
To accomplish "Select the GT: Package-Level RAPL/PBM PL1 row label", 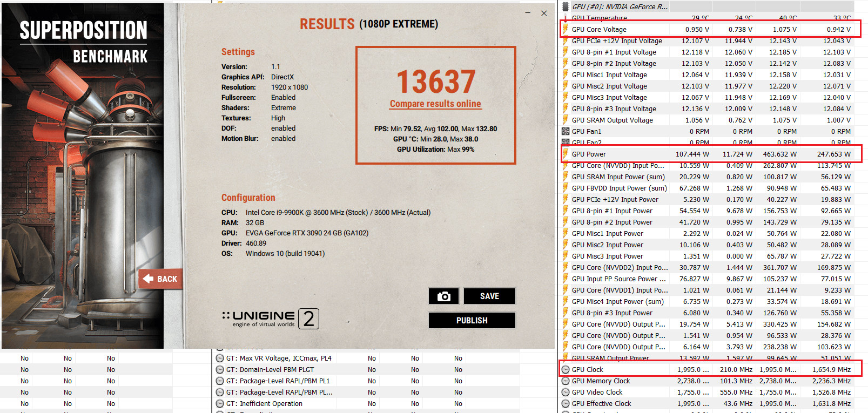I will 278,381.
